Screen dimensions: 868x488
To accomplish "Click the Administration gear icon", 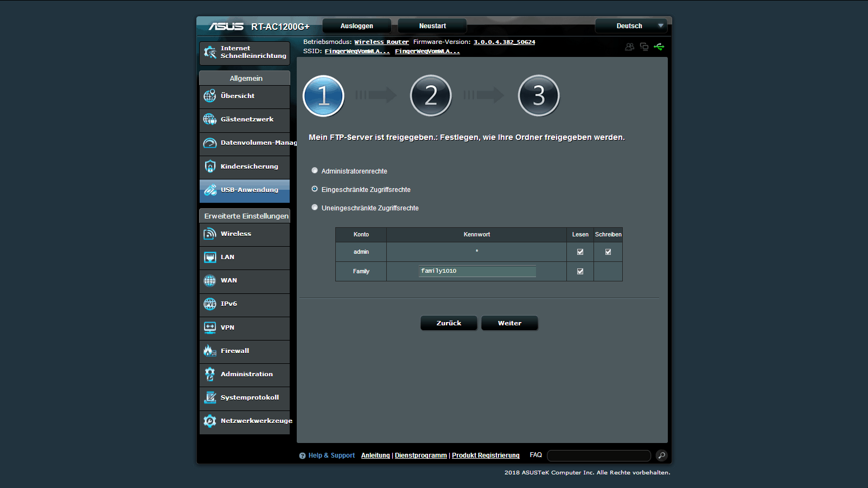I will 210,374.
